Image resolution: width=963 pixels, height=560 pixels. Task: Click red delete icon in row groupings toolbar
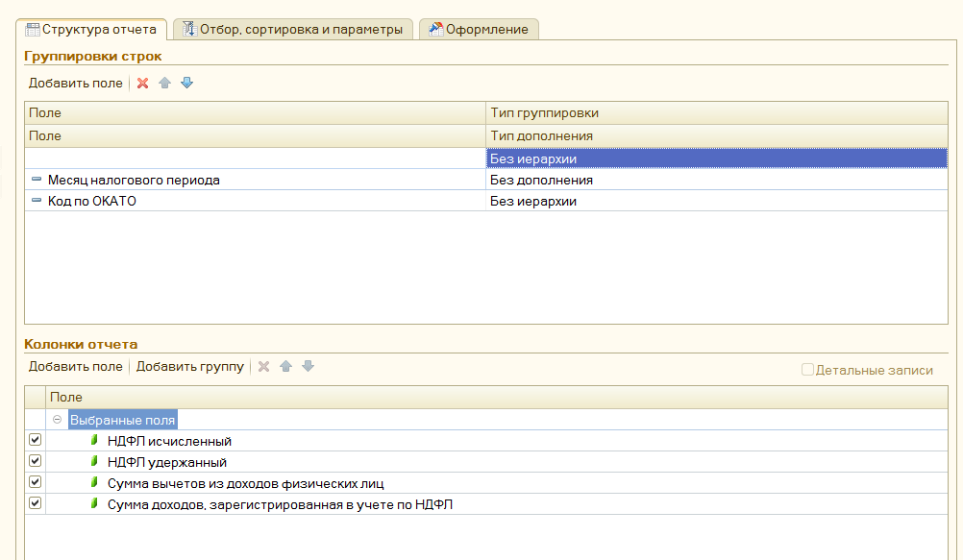click(x=143, y=84)
